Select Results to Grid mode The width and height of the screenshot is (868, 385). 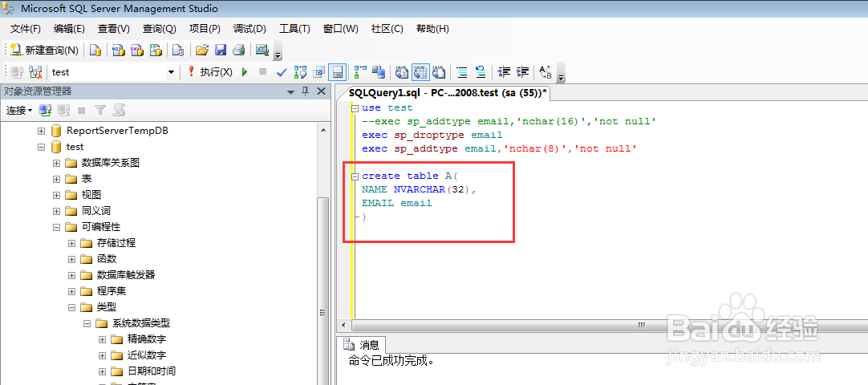click(420, 72)
